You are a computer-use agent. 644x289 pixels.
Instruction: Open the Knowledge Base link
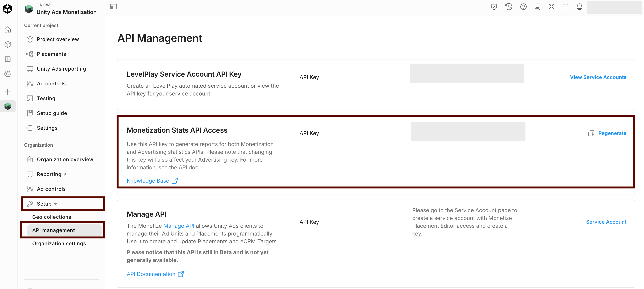tap(148, 180)
